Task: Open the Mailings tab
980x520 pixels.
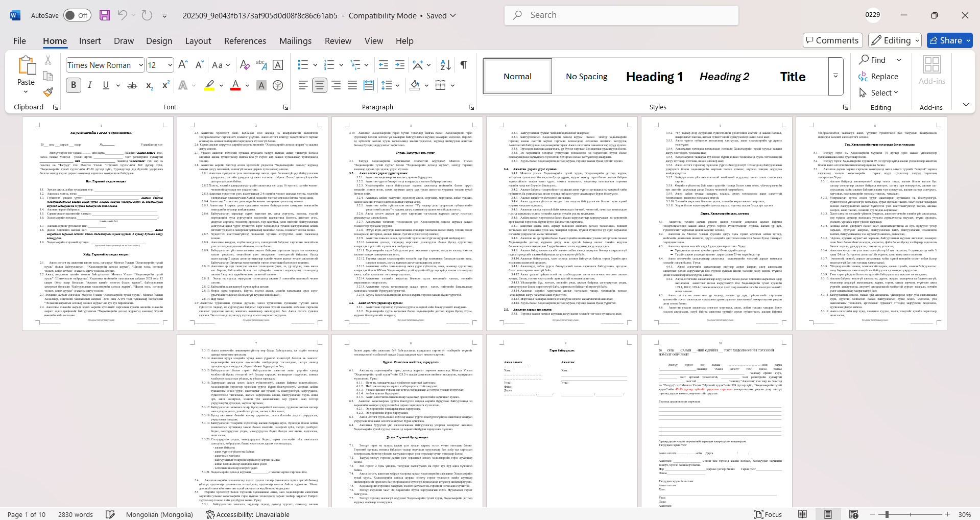Action: [295, 41]
